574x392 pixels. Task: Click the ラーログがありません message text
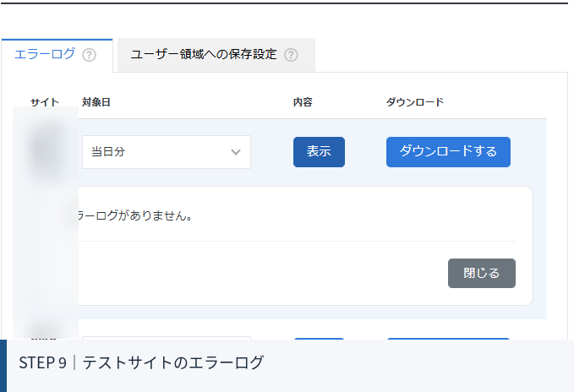tap(135, 215)
